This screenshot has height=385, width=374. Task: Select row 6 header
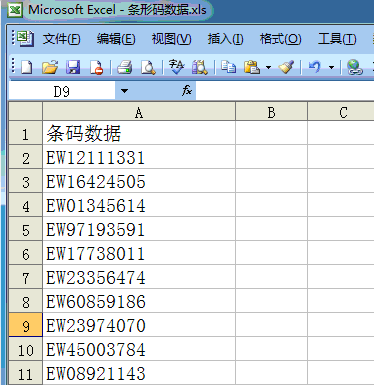[x=25, y=253]
